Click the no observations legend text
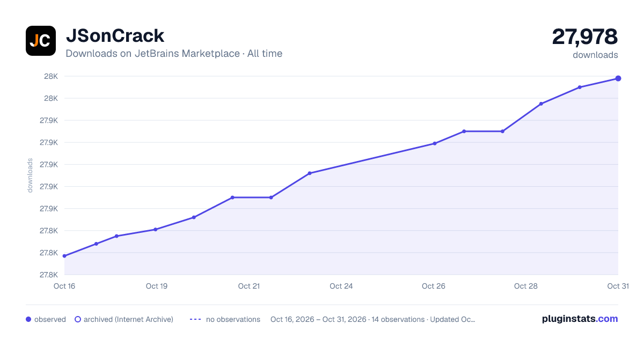 [233, 319]
